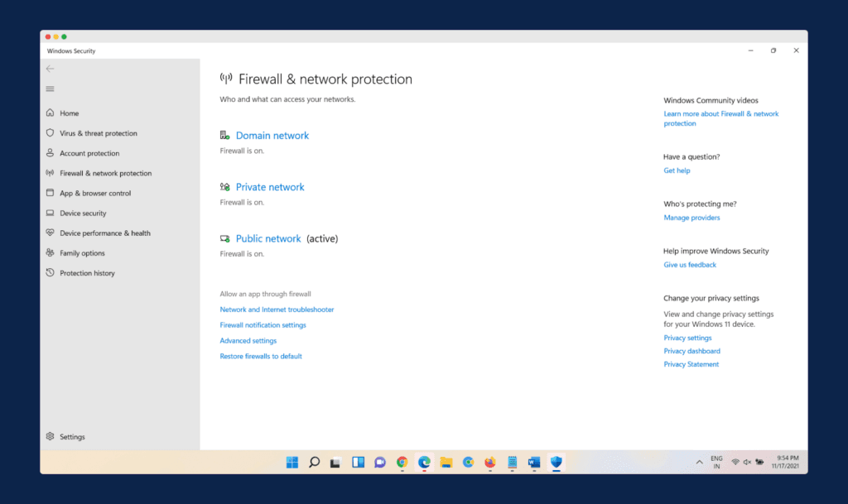Image resolution: width=848 pixels, height=504 pixels.
Task: Click the Manage providers link
Action: (691, 218)
